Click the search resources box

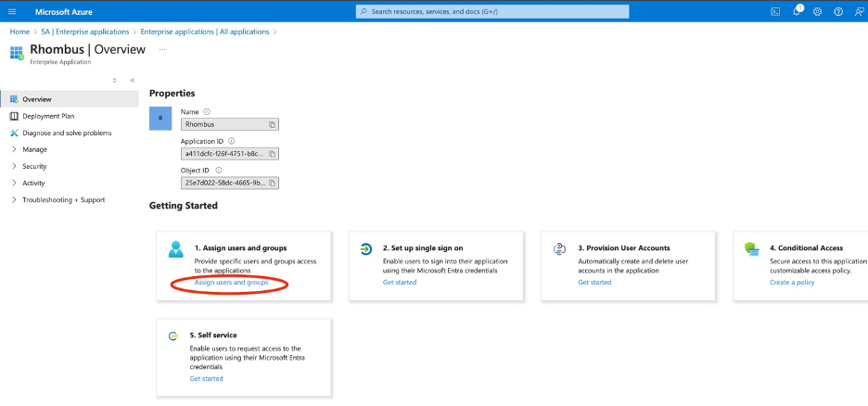coord(492,12)
